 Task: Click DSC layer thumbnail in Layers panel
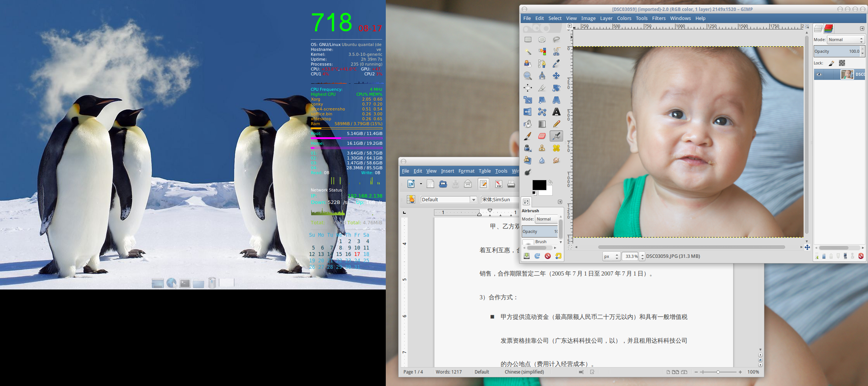click(x=847, y=74)
